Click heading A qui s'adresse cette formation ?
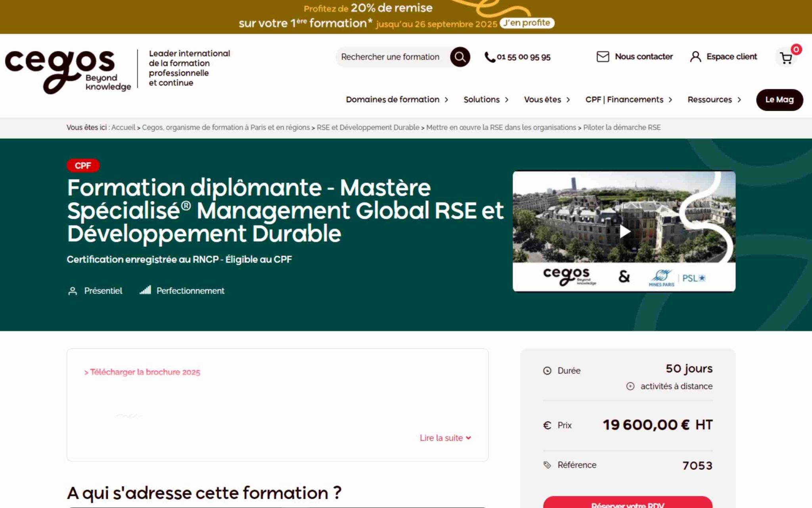The width and height of the screenshot is (812, 508). click(x=204, y=493)
